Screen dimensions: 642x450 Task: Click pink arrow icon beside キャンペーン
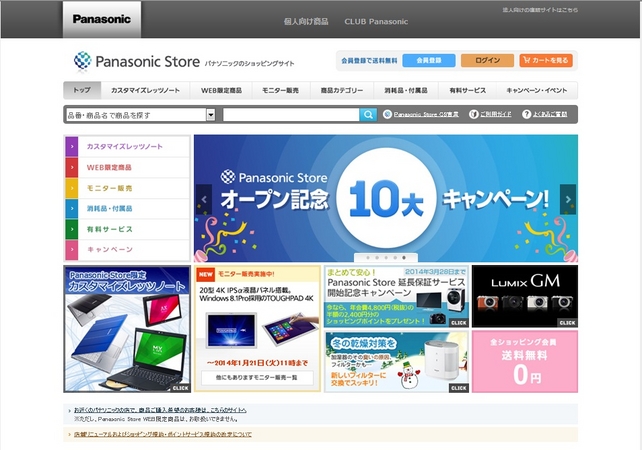pyautogui.click(x=72, y=250)
